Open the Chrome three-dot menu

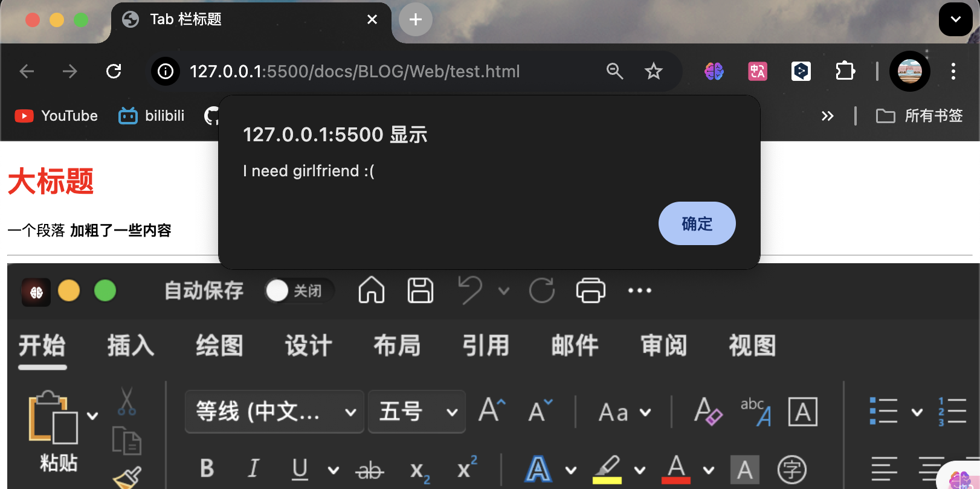click(x=953, y=71)
